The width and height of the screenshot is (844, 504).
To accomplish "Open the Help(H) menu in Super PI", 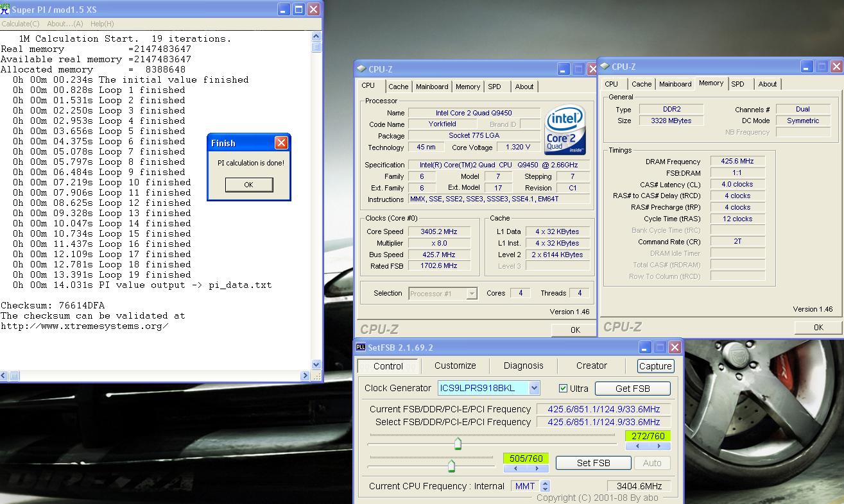I will pyautogui.click(x=102, y=24).
